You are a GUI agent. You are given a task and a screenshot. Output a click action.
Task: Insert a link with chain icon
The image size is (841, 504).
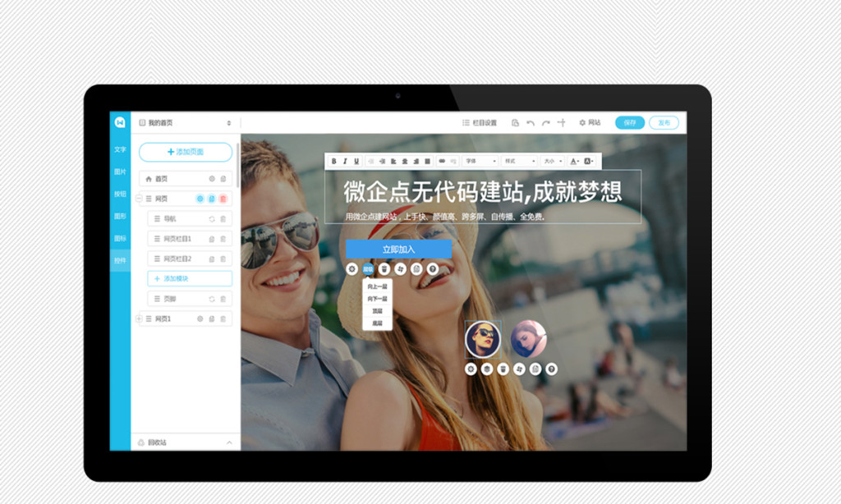[x=442, y=161]
